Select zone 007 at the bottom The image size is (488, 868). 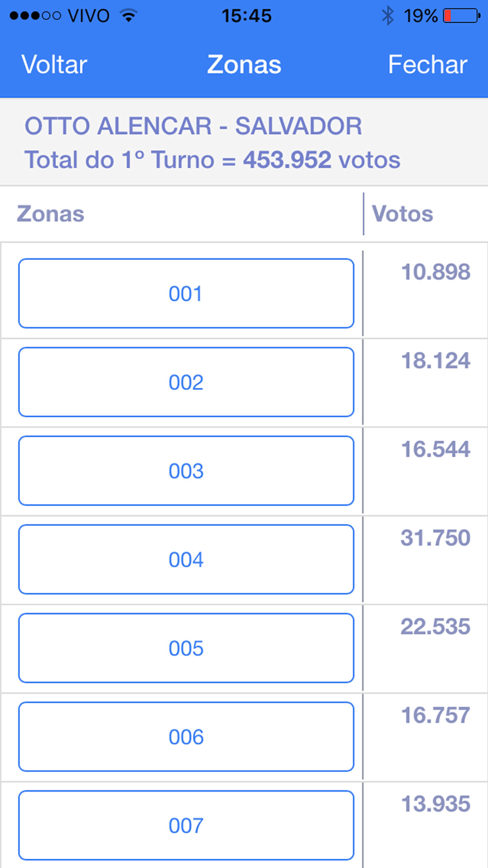[186, 826]
